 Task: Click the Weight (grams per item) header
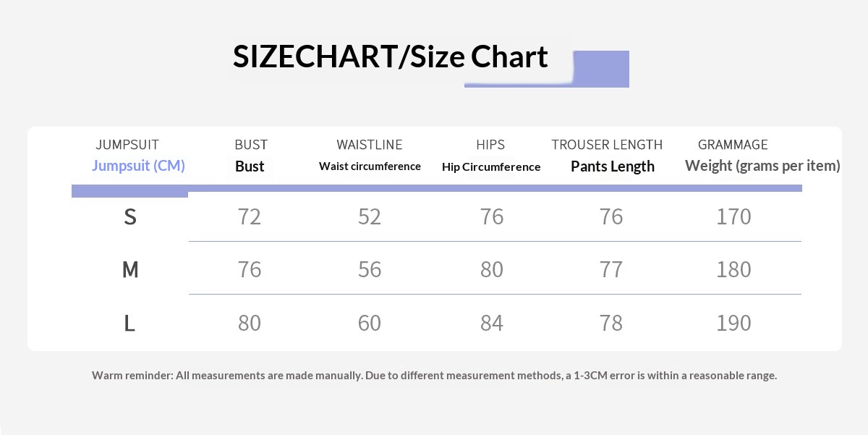762,166
